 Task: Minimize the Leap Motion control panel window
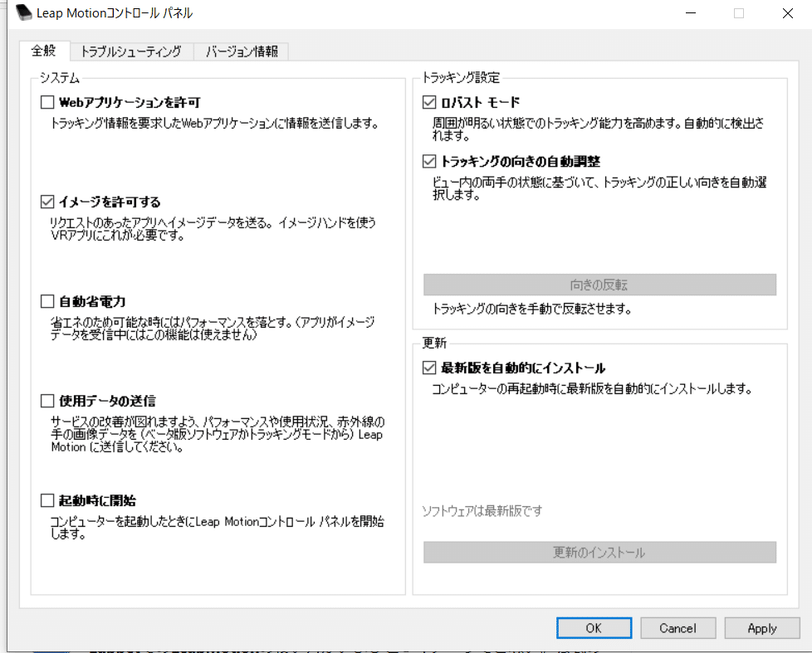(691, 13)
